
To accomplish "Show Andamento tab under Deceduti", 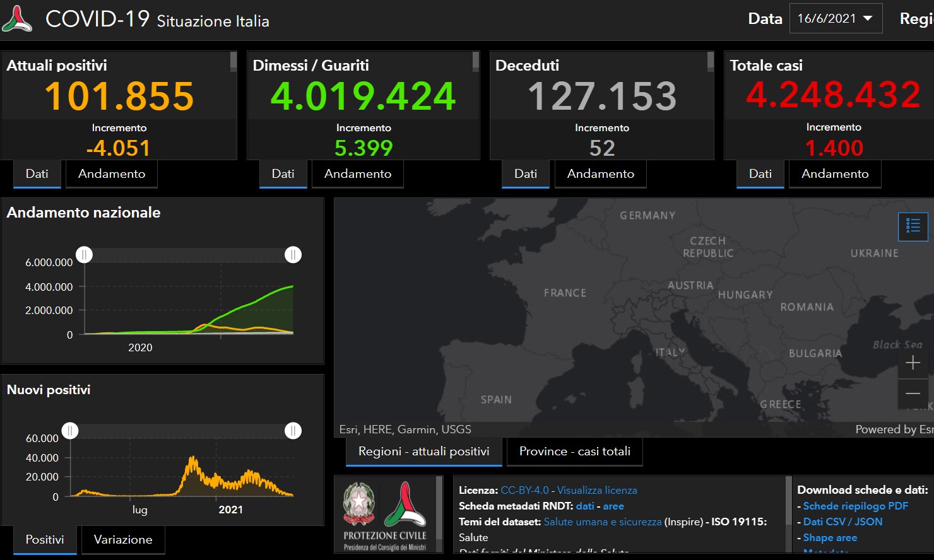I will tap(600, 174).
